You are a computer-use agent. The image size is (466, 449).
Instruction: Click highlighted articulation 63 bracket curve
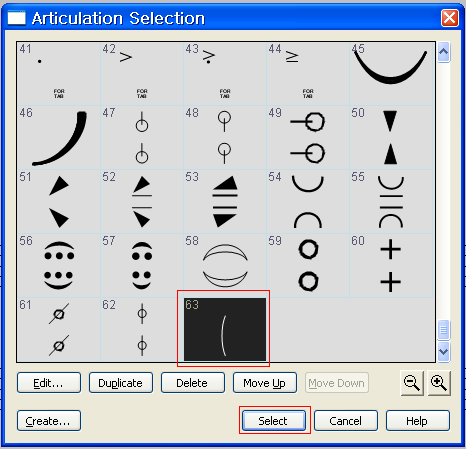[x=225, y=329]
